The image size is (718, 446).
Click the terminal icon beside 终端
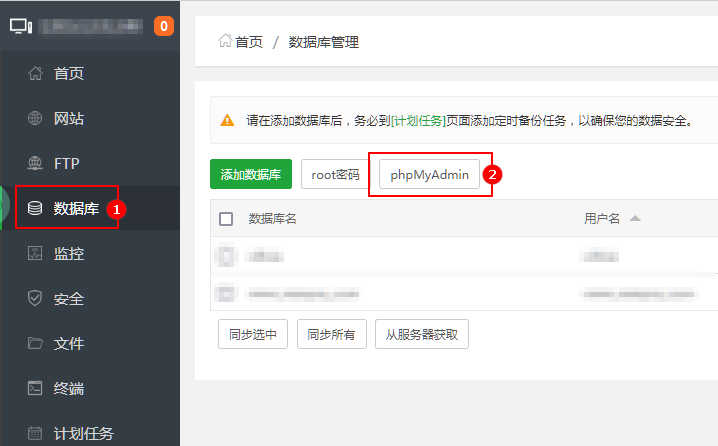tap(35, 388)
